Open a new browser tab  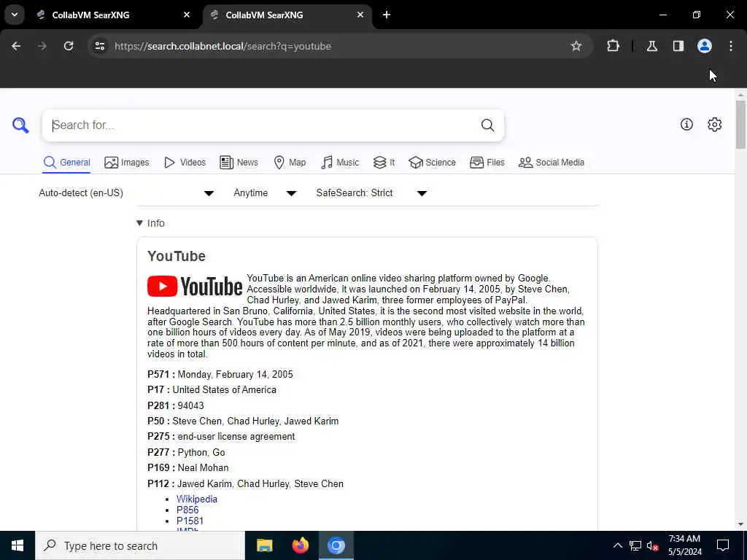pyautogui.click(x=387, y=15)
